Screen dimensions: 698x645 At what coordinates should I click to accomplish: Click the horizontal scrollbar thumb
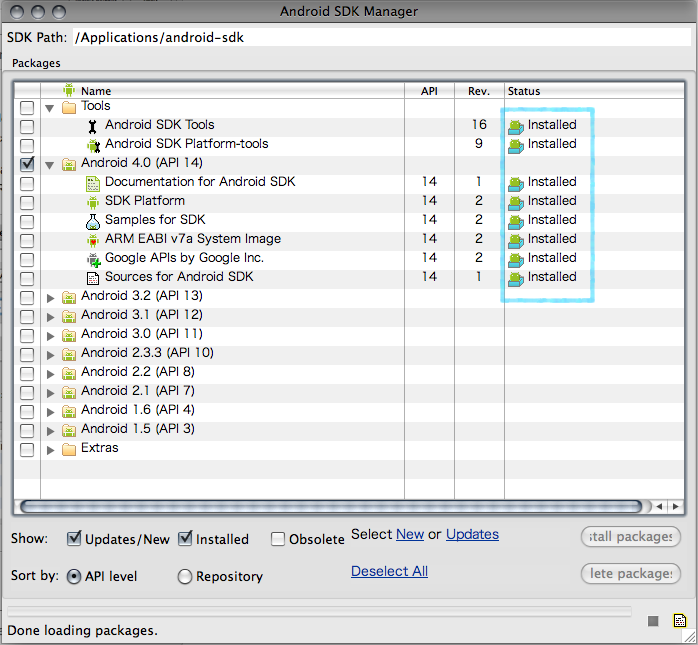pyautogui.click(x=331, y=507)
